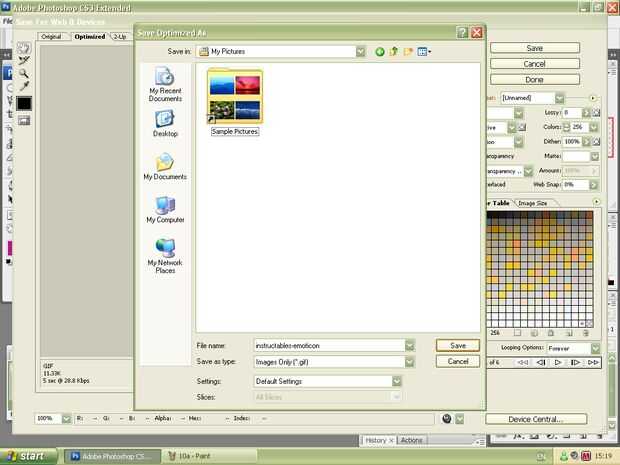The image size is (620, 465).
Task: Click the green Back arrow icon
Action: [x=380, y=51]
